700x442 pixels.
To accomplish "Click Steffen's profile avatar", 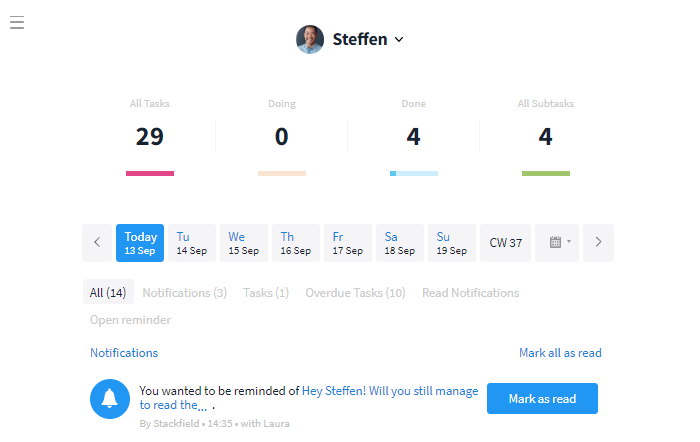I will point(310,40).
